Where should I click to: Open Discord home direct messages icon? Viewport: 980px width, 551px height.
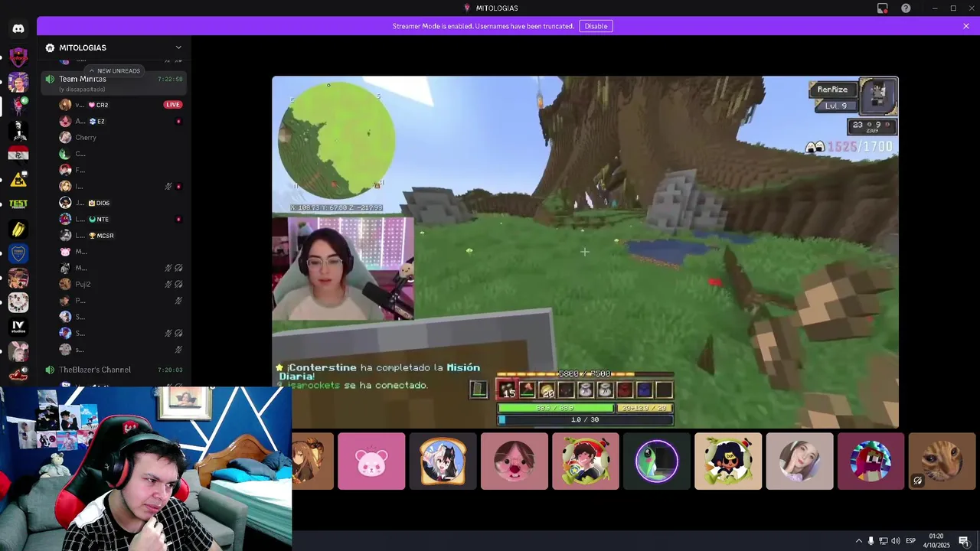[18, 29]
